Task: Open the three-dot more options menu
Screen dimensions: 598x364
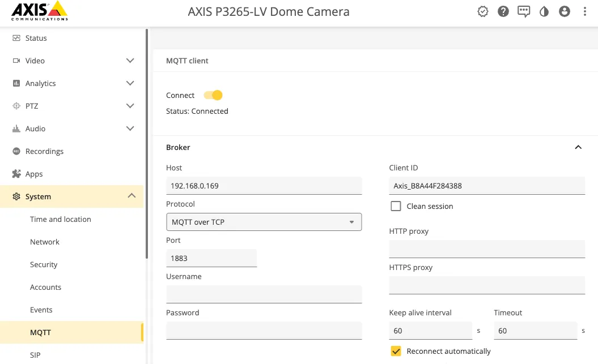Action: tap(584, 11)
